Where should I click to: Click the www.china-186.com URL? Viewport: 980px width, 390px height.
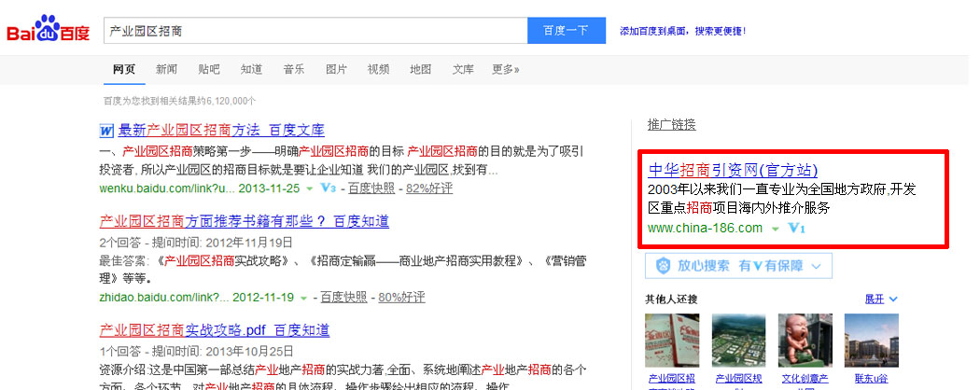(705, 228)
